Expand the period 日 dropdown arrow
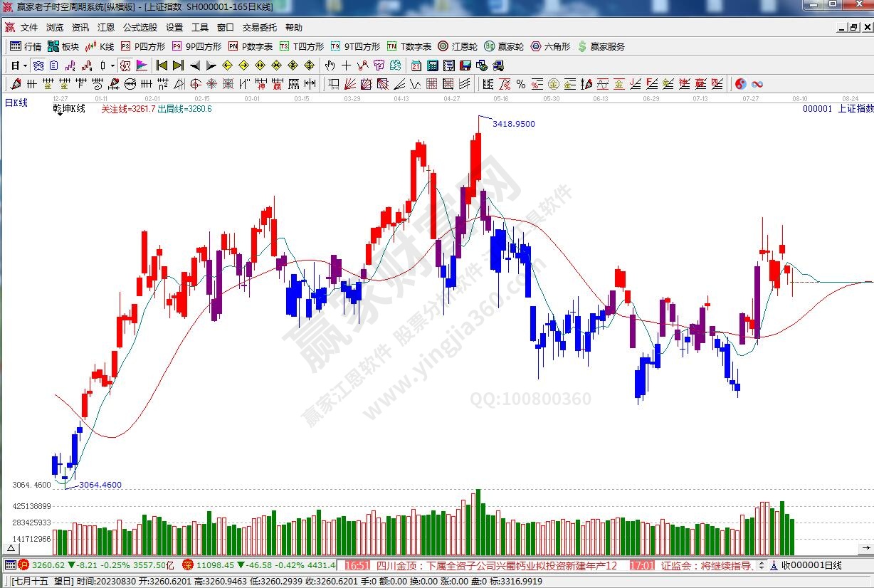The width and height of the screenshot is (874, 588). point(25,65)
